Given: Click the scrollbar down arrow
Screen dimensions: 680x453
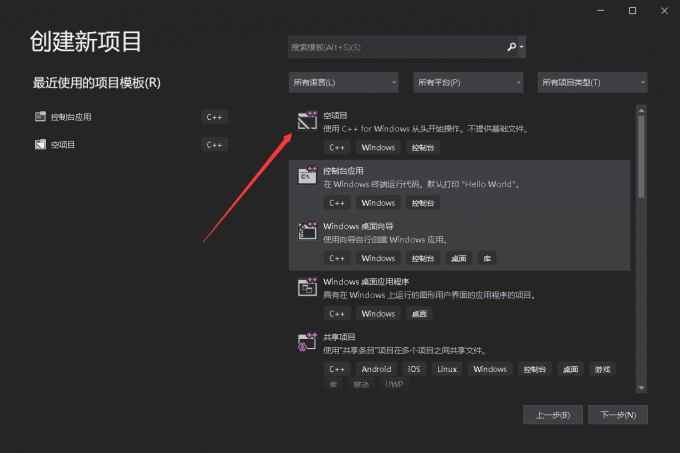Looking at the screenshot, I should point(641,388).
